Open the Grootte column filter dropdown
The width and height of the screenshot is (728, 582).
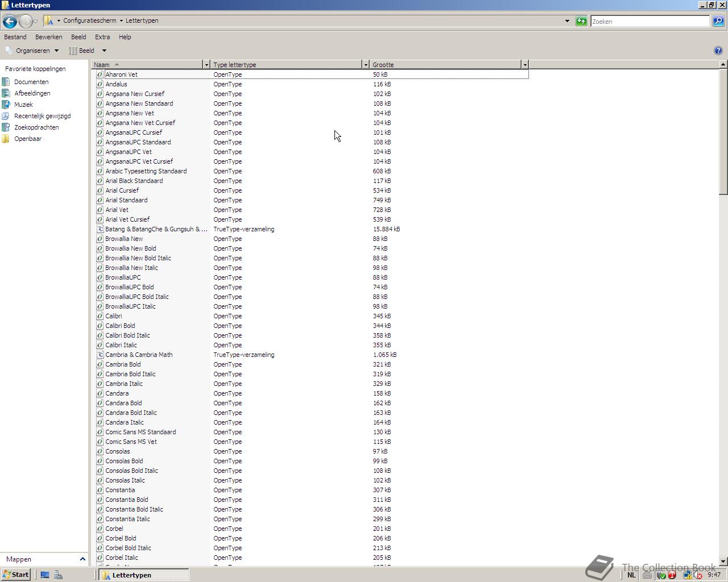pyautogui.click(x=525, y=65)
